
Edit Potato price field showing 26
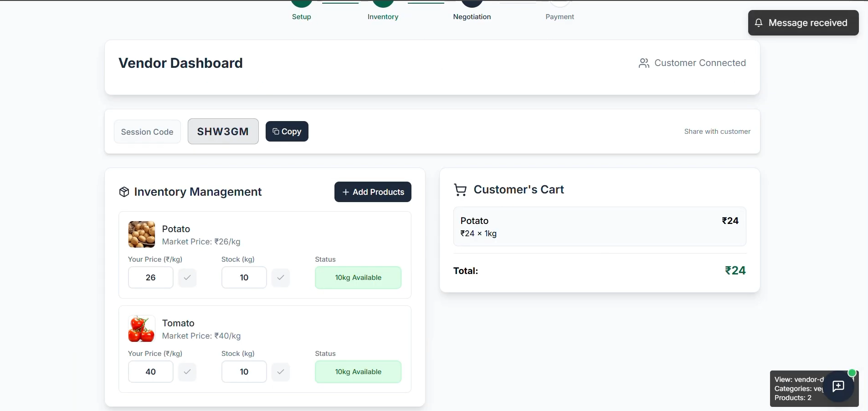pos(151,278)
